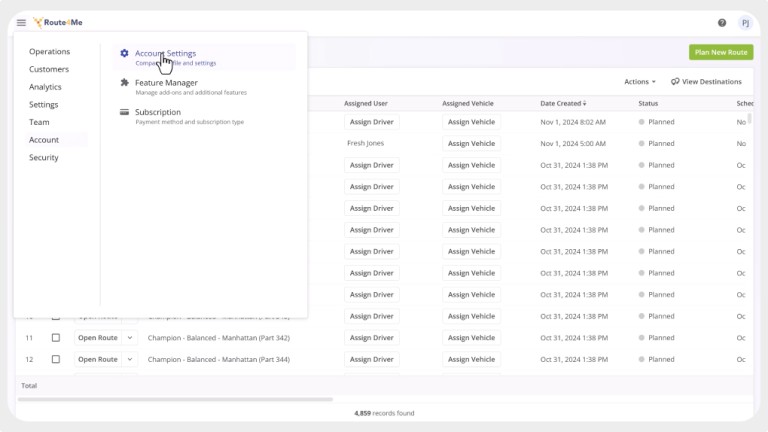Select the Account menu category
Image resolution: width=768 pixels, height=432 pixels.
click(x=44, y=140)
